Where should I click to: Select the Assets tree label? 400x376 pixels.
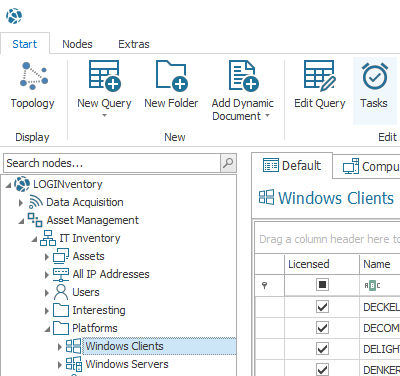pyautogui.click(x=89, y=256)
